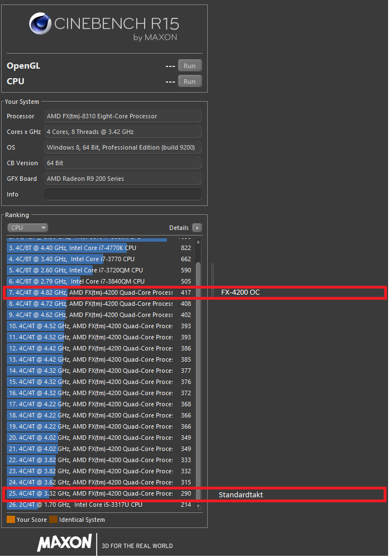Viewport: 392px width, 557px height.
Task: Click the MAXON logo at the bottom
Action: click(x=65, y=542)
